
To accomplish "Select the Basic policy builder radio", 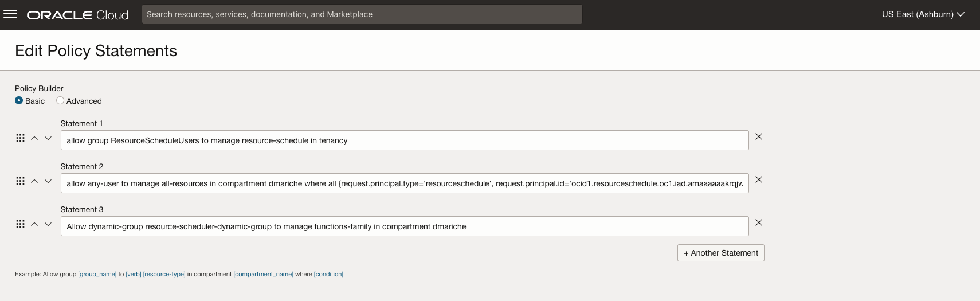I will [19, 101].
